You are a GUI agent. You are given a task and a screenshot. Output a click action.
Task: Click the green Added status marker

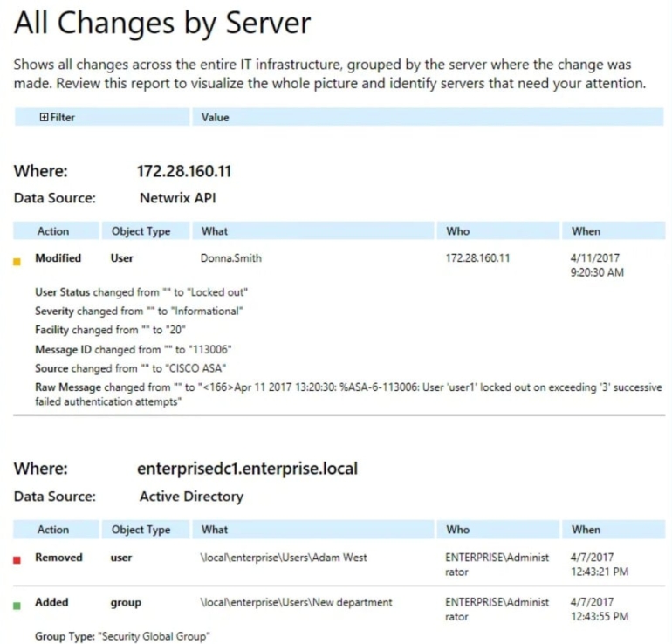click(x=17, y=606)
